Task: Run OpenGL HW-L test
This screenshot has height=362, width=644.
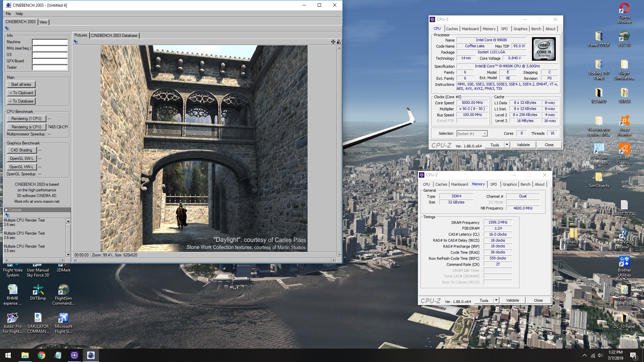Action: [21, 167]
